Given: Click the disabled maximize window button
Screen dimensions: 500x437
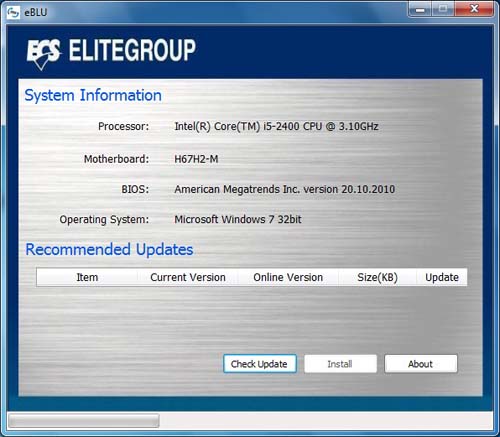Looking at the screenshot, I should (x=443, y=9).
